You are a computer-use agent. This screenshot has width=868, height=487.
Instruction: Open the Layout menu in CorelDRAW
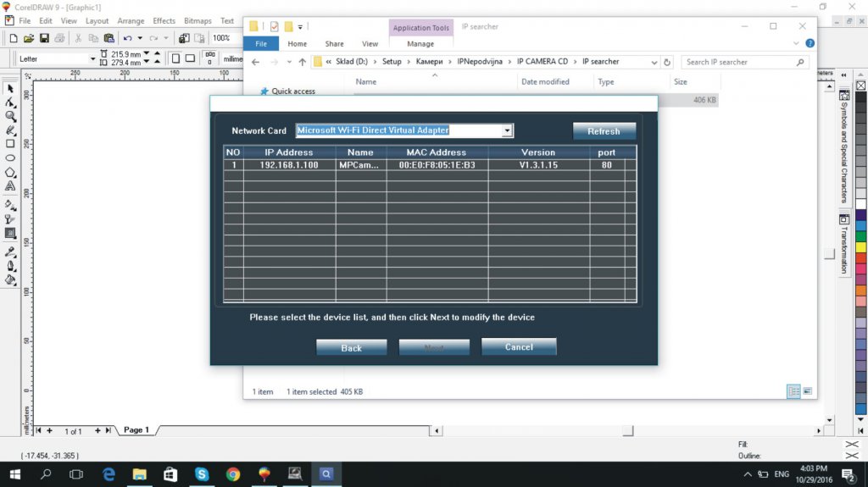[x=97, y=20]
